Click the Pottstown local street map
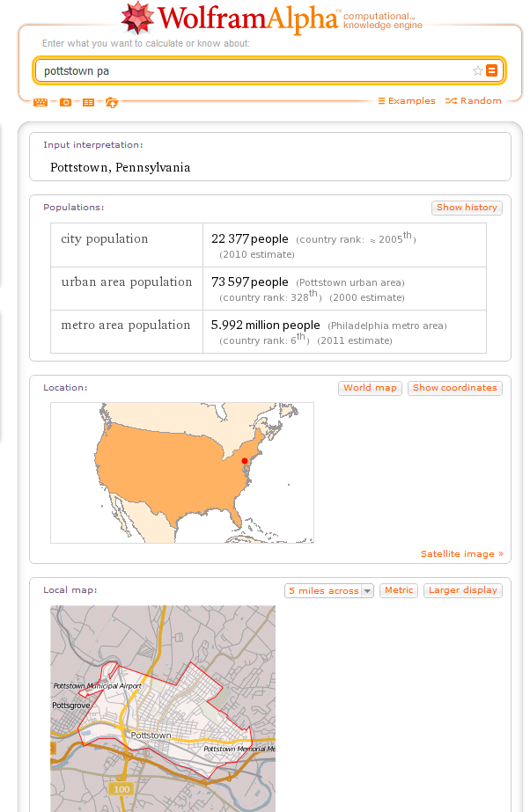 tap(163, 708)
